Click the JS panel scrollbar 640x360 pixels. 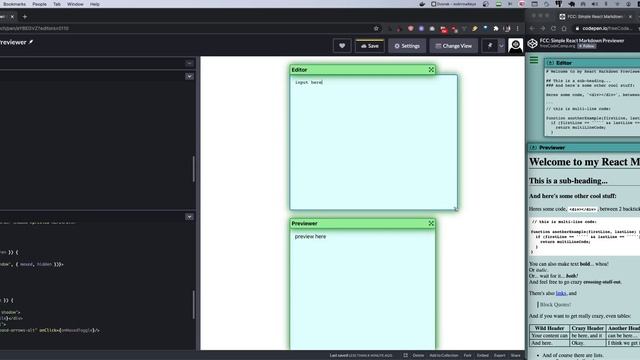pos(193,304)
